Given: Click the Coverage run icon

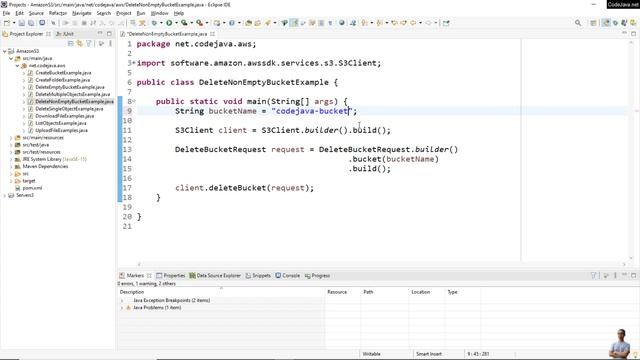Looking at the screenshot, I should coord(184,23).
